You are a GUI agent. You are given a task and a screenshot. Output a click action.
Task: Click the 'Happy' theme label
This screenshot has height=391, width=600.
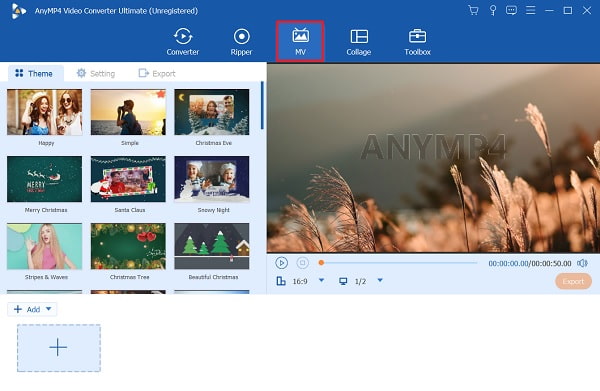(x=46, y=143)
